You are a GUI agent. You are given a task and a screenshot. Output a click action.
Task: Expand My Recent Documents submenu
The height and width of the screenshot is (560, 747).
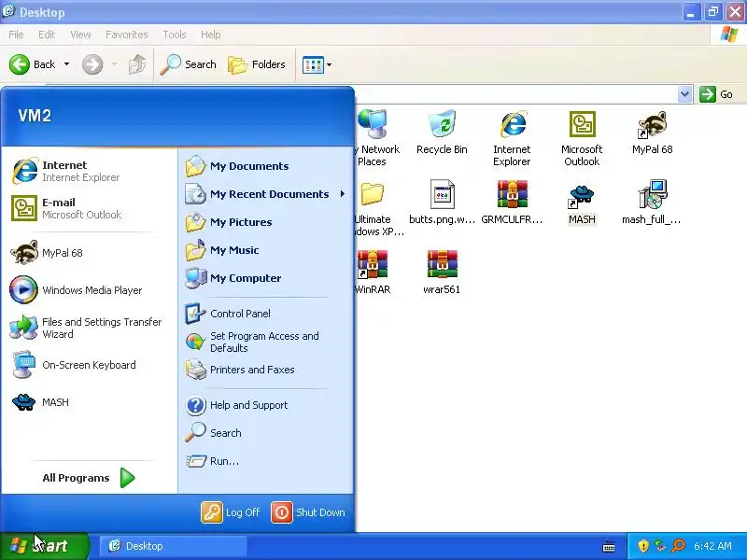click(x=266, y=194)
